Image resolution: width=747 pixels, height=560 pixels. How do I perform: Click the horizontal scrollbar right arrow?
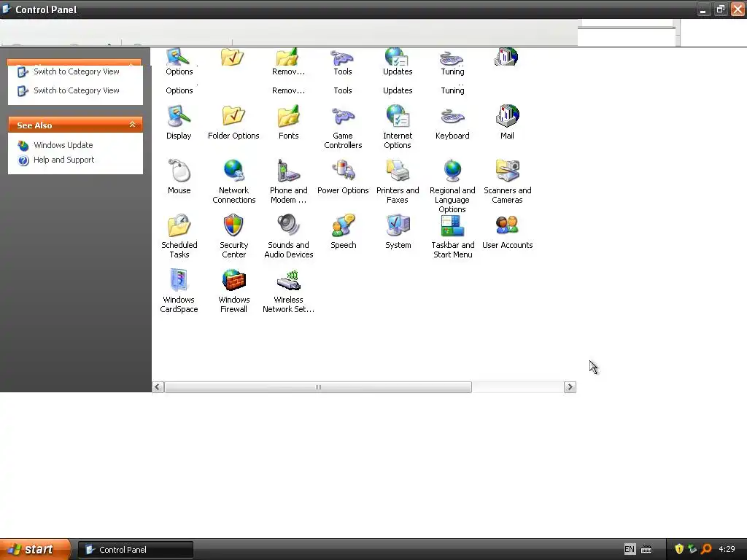(x=570, y=387)
